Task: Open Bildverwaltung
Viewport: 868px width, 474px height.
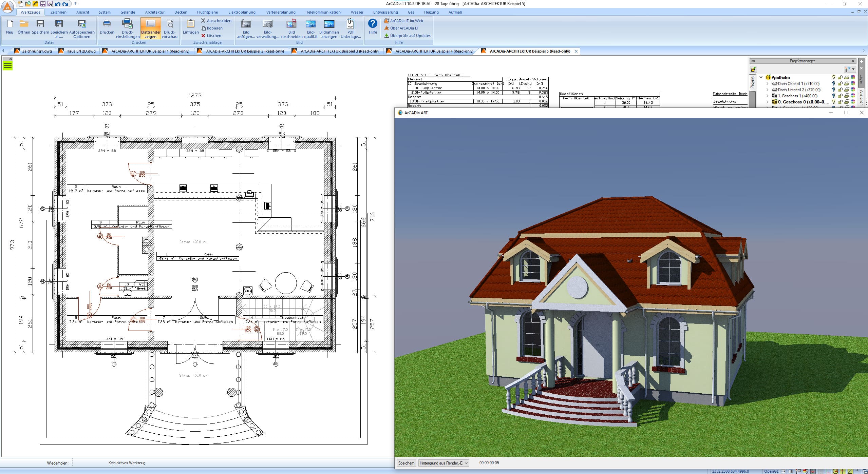Action: point(268,29)
